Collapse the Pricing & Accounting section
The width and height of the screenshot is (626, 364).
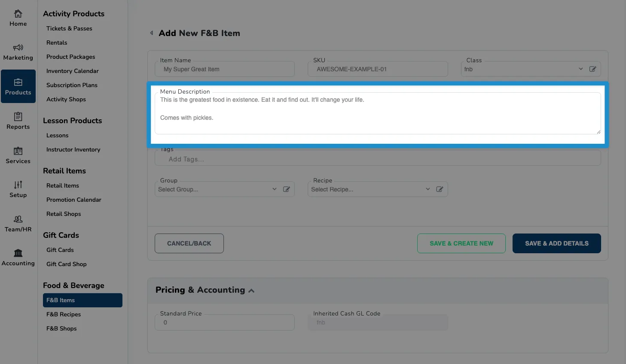click(251, 291)
